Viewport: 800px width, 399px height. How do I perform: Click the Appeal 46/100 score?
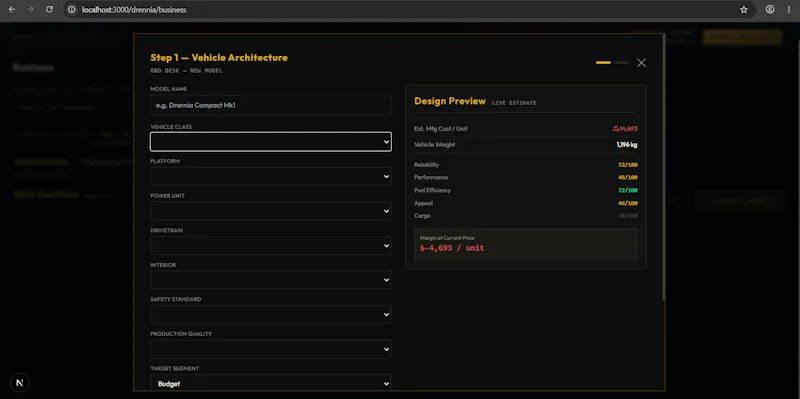click(x=628, y=203)
